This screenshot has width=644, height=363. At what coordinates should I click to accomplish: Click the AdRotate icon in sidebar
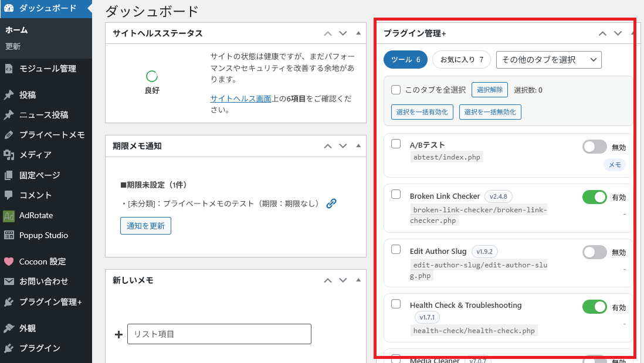[x=9, y=215]
